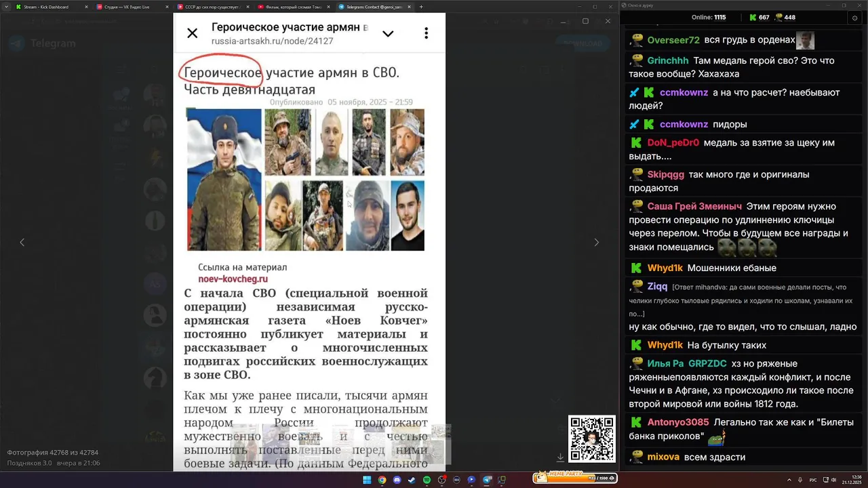This screenshot has height=488, width=868.
Task: Go to next photo with right arrow
Action: 597,242
